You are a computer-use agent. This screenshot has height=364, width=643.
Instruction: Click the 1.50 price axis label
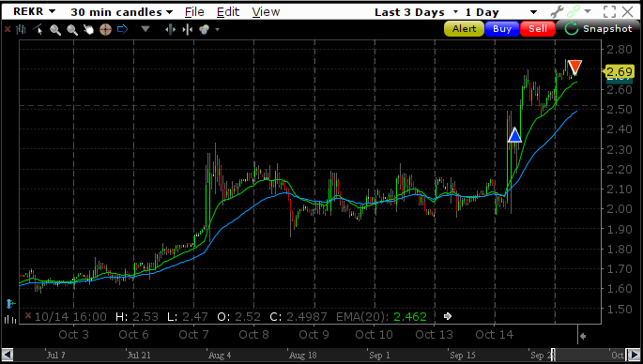click(620, 309)
